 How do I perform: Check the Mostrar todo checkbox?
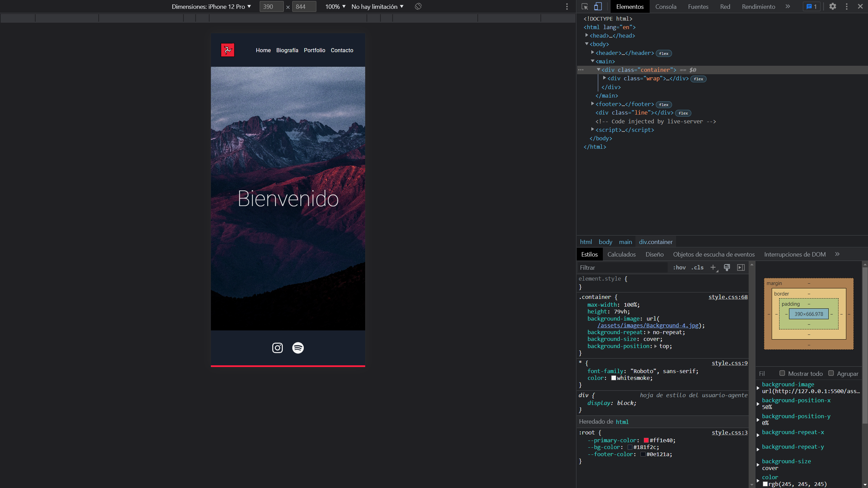coord(782,373)
